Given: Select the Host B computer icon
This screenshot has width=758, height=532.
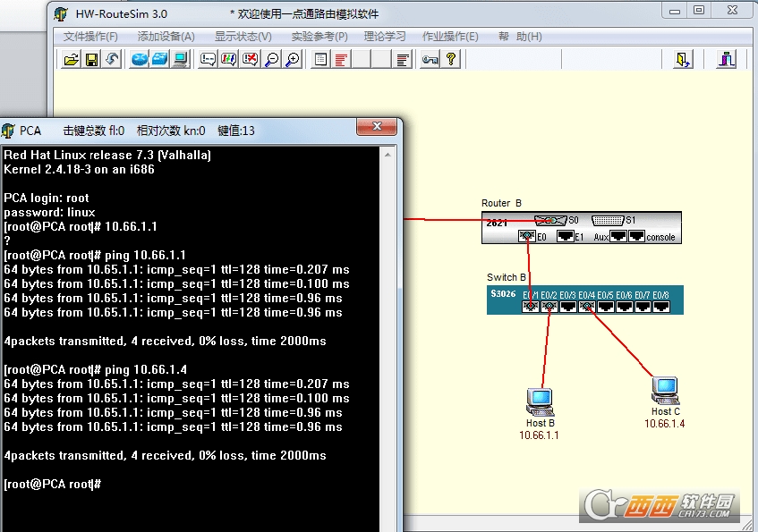Looking at the screenshot, I should (540, 401).
